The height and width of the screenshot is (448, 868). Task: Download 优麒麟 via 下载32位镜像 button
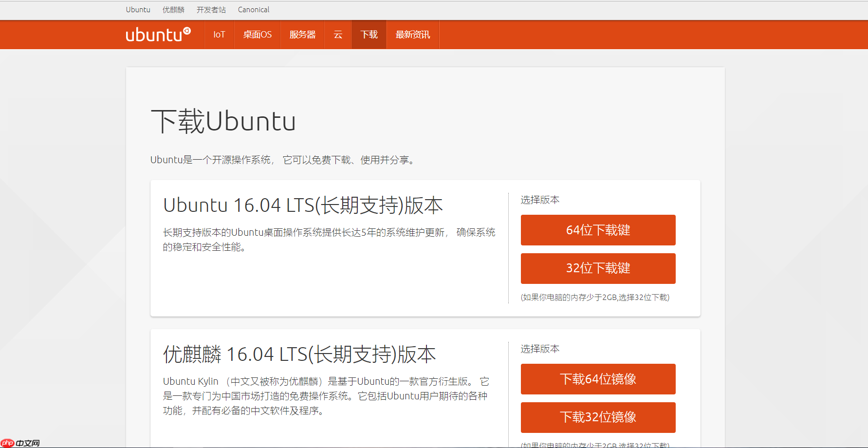(x=598, y=417)
